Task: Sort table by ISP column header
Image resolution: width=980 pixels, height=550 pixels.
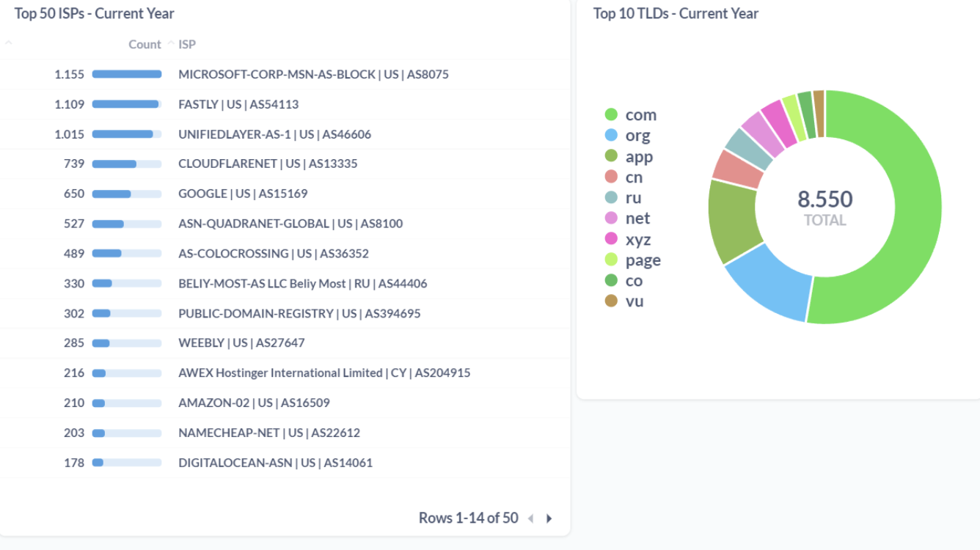Action: [x=187, y=44]
